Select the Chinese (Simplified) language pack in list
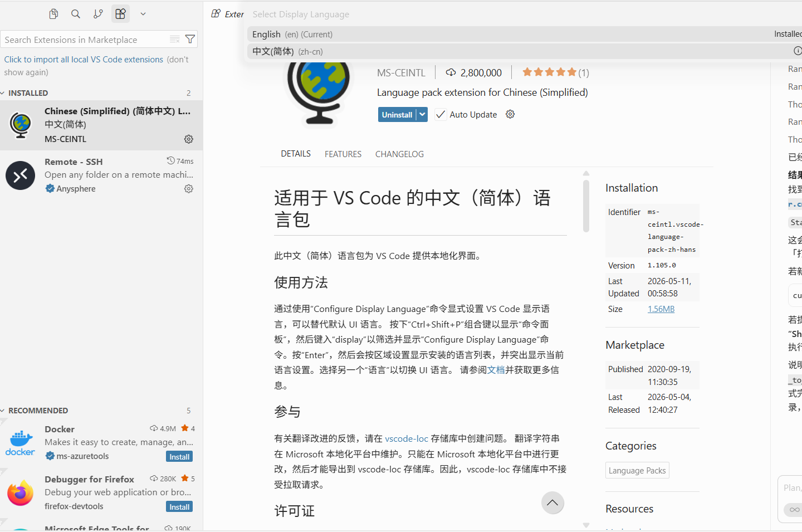 (101, 125)
